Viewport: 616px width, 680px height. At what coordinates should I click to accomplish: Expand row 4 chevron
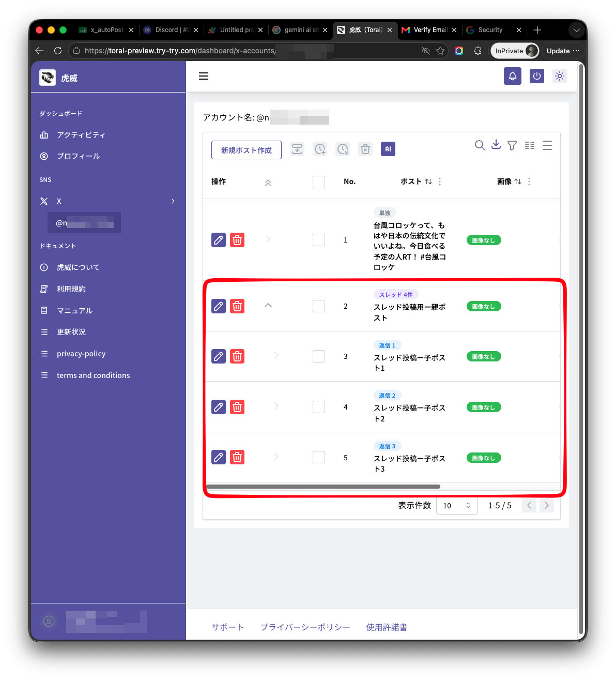[x=276, y=406]
